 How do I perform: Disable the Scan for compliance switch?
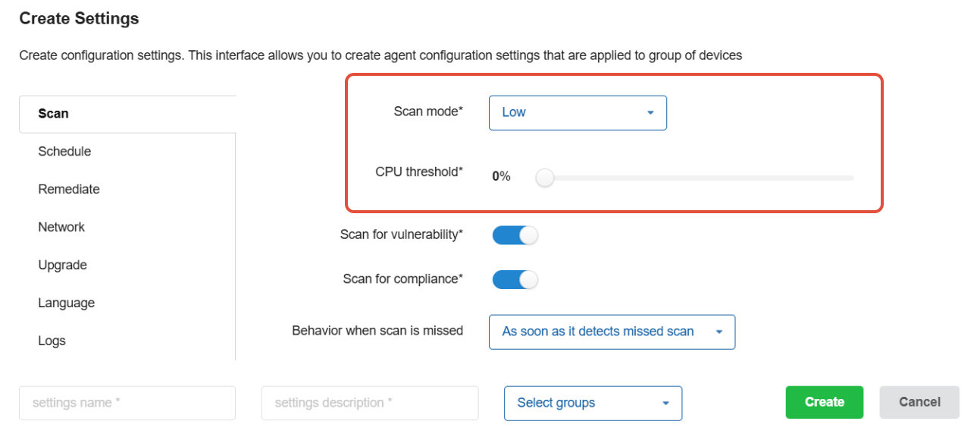515,280
